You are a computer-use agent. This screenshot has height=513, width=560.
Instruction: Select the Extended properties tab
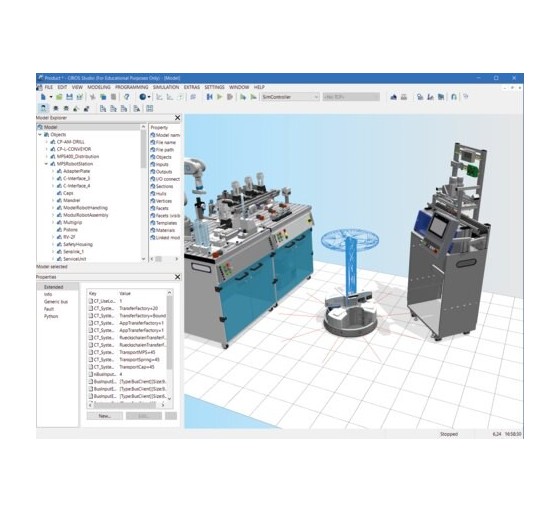54,287
